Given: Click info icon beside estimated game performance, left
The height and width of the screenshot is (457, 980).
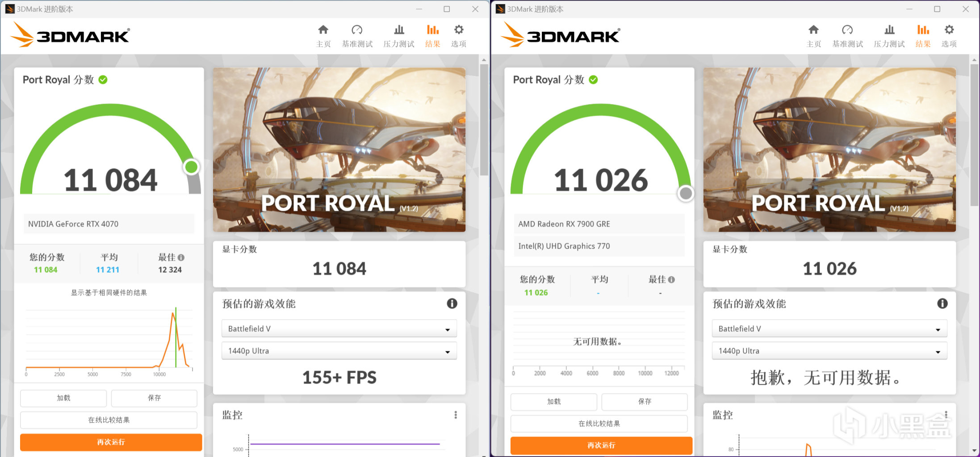Looking at the screenshot, I should [x=452, y=303].
